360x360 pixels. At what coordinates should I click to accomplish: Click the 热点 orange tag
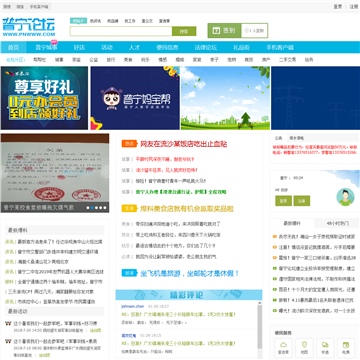[x=130, y=144]
